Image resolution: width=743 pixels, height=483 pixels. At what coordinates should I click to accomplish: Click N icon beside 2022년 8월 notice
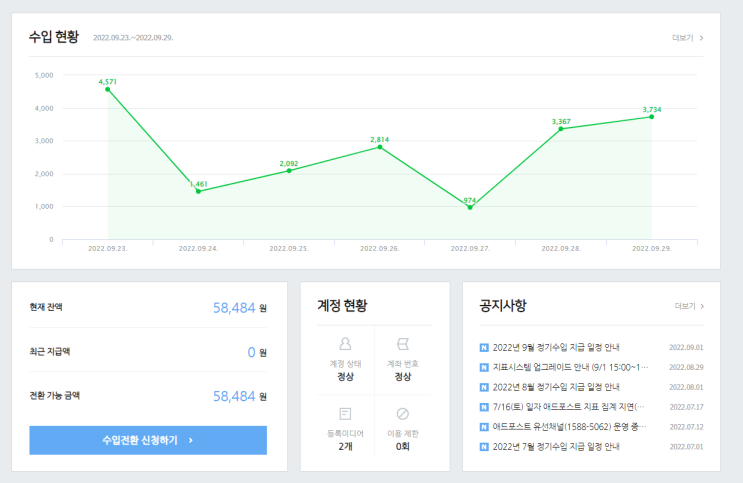(484, 387)
